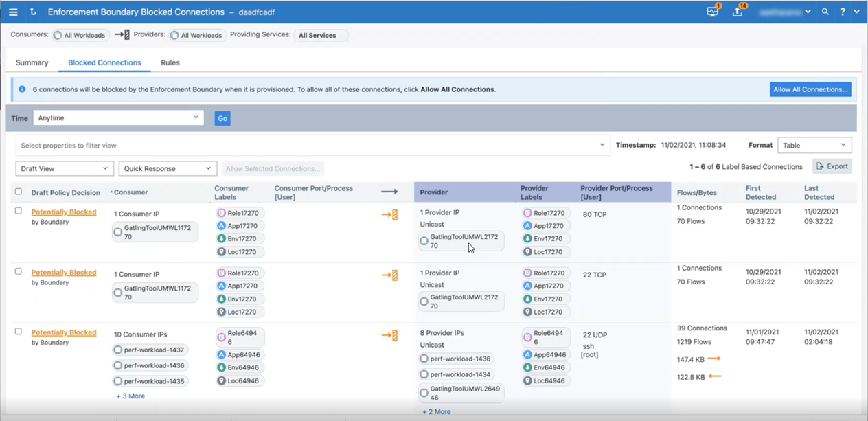Tick the checkbox for the 22 UDP row
Screen dimensions: 868x421
pos(19,331)
